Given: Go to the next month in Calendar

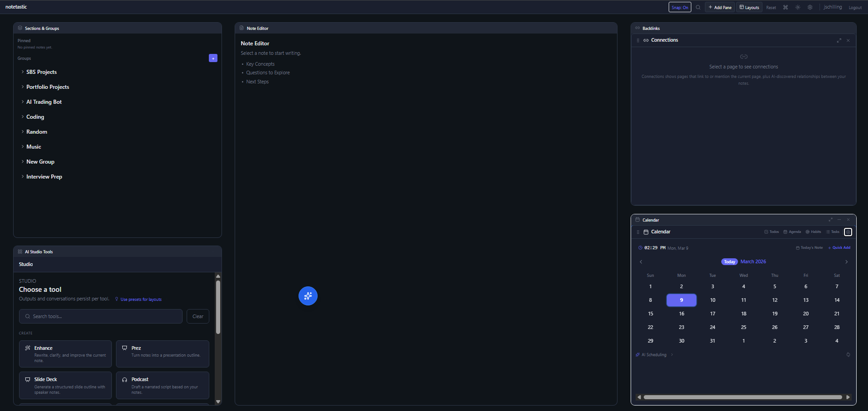Looking at the screenshot, I should [x=846, y=262].
